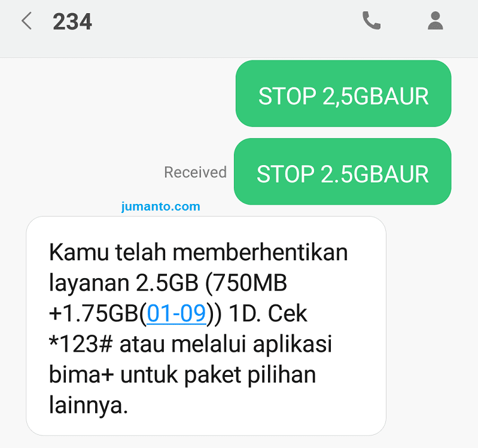This screenshot has width=478, height=448.
Task: Tap the +1.75GB text in the message
Action: 93,313
